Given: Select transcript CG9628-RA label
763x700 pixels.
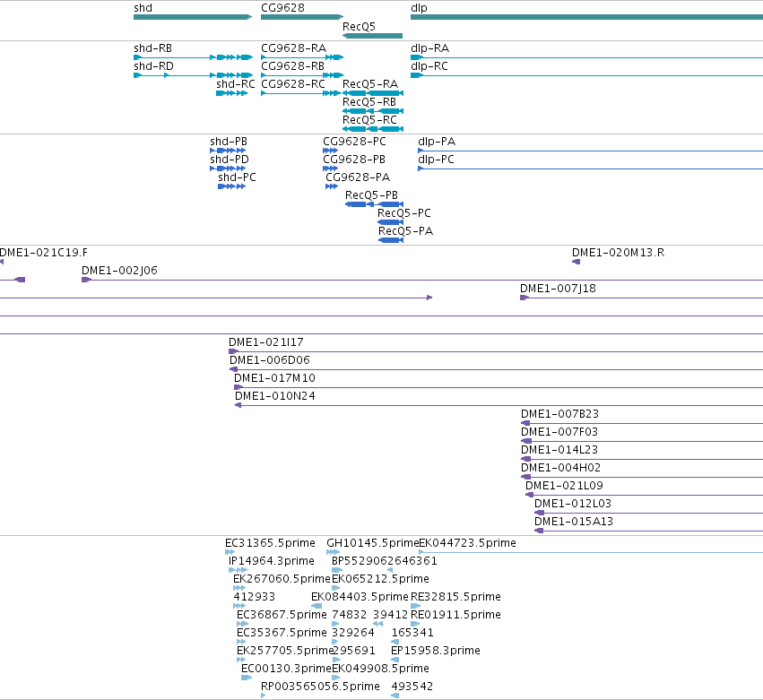Looking at the screenshot, I should pyautogui.click(x=294, y=48).
